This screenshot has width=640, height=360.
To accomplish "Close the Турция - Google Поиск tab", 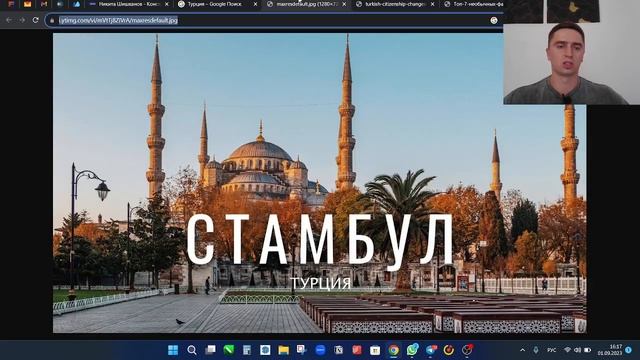I will pos(256,4).
